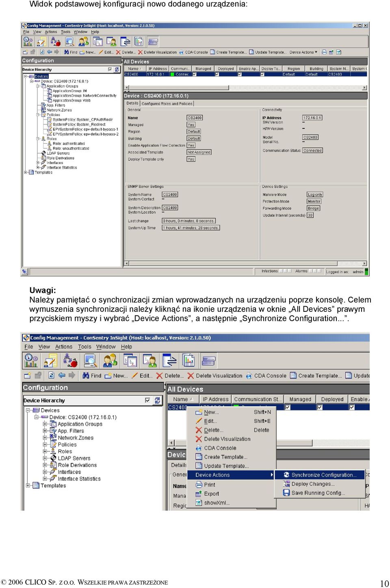The width and height of the screenshot is (390, 588).
Task: Click the blue back arrow in the bottom screenshot
Action: point(62,376)
